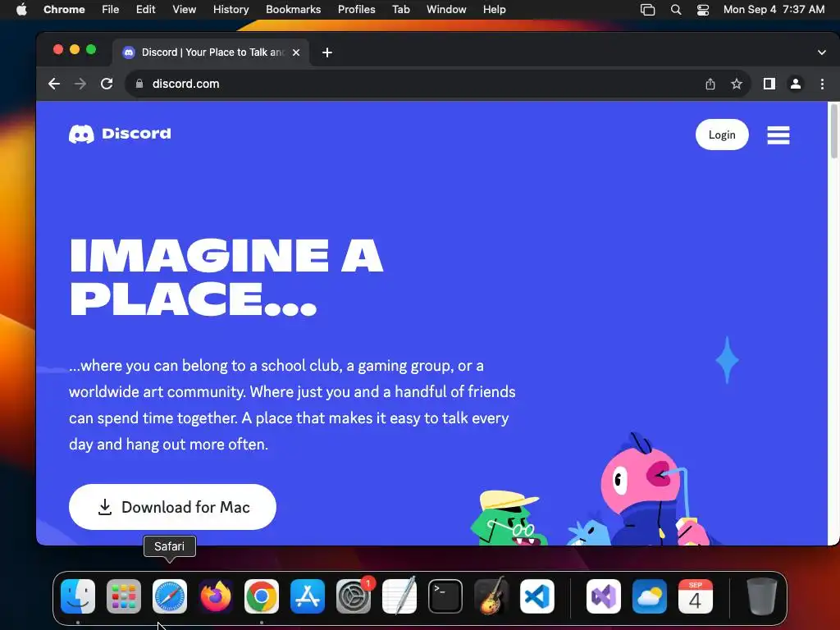This screenshot has width=840, height=630.
Task: Open the File menu
Action: tap(111, 9)
